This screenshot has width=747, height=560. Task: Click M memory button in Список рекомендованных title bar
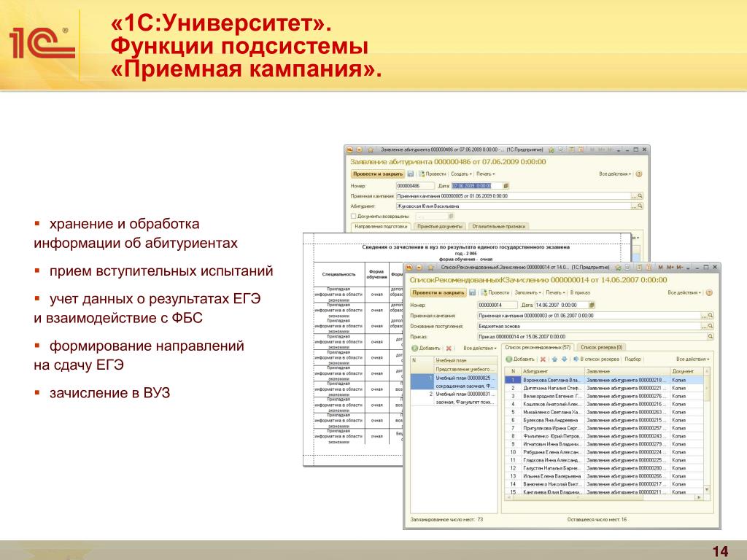click(660, 268)
